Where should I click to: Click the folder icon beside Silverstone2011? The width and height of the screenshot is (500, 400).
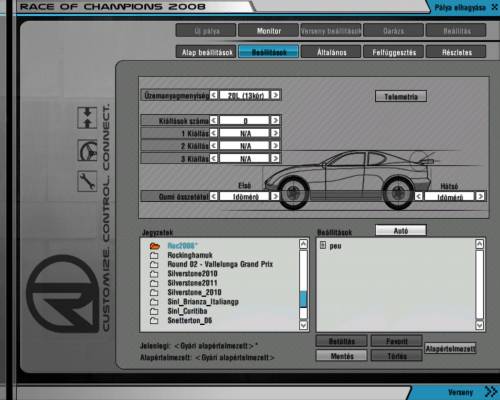pyautogui.click(x=154, y=283)
